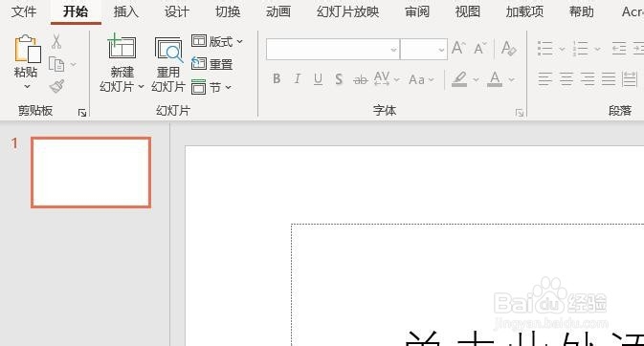The width and height of the screenshot is (644, 346).
Task: Open the 节 section dropdown
Action: pos(211,87)
